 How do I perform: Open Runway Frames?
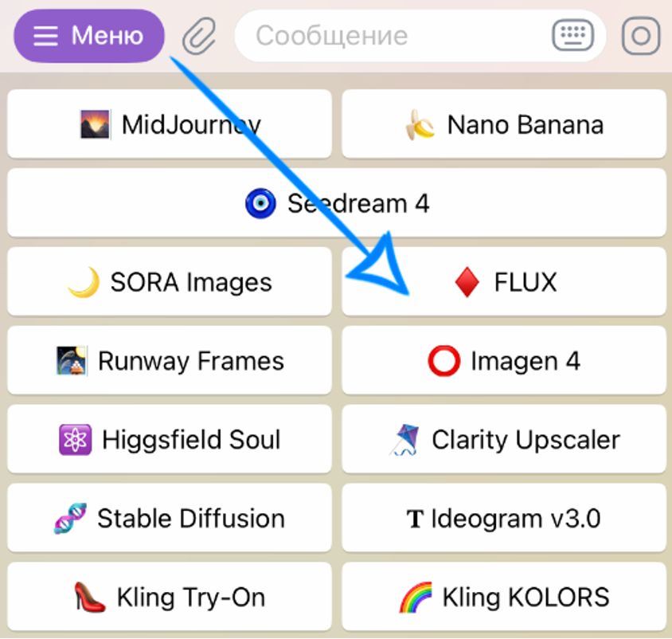(170, 361)
